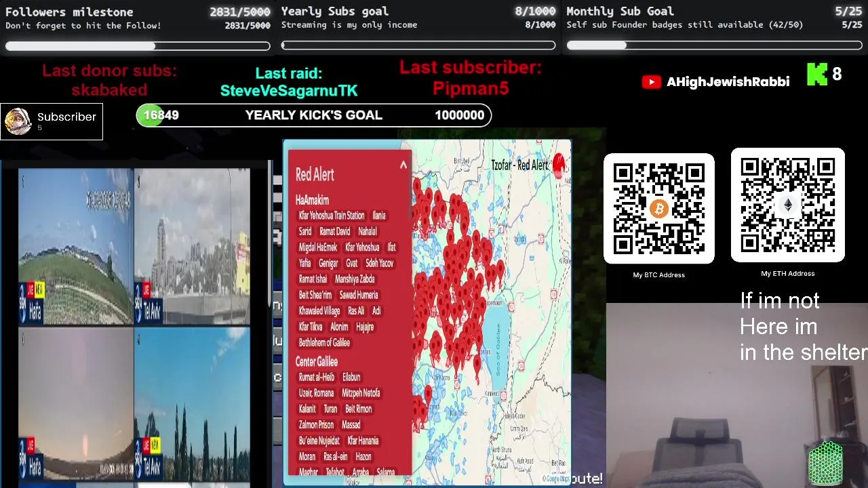Click the Eilabun location tag
This screenshot has width=868, height=488.
351,377
